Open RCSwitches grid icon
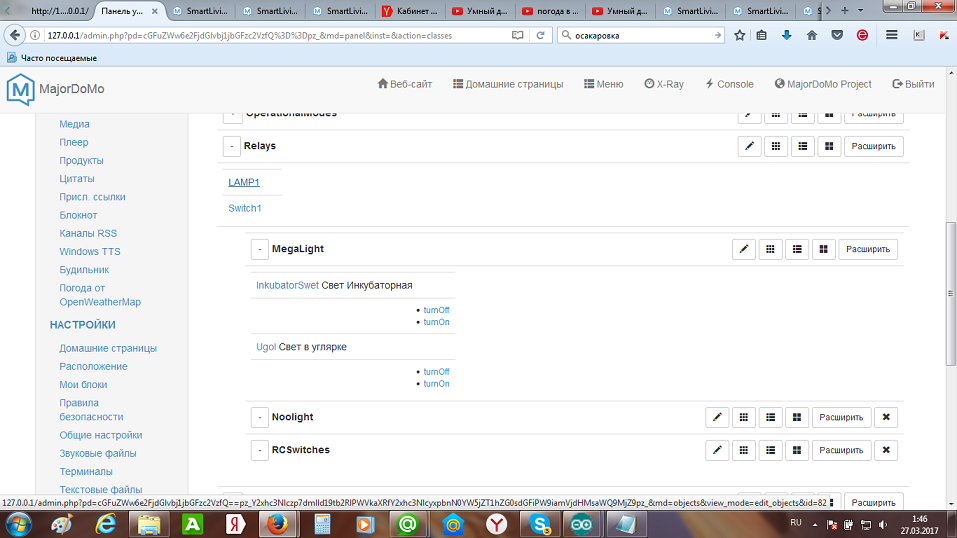Viewport: 957px width, 538px height. point(743,450)
